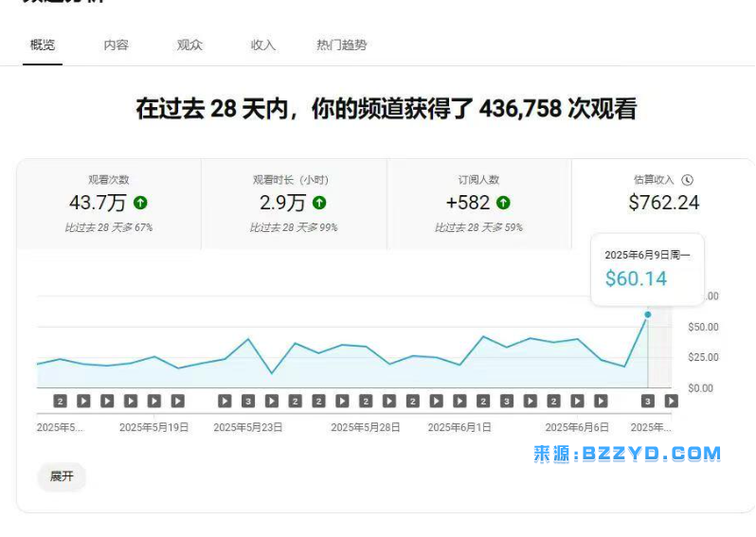Click green up-arrow icon next to 43.7万
756x537 pixels.
pyautogui.click(x=140, y=203)
